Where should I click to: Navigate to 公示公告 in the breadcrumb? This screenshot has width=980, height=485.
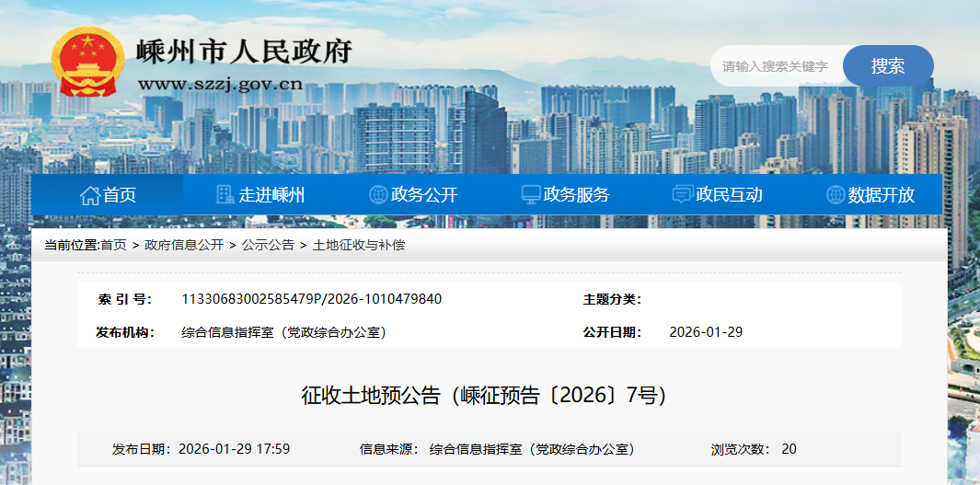click(268, 245)
